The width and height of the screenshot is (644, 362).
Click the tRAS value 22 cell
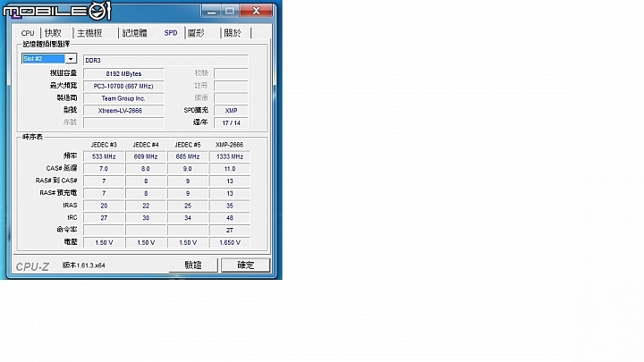point(146,206)
